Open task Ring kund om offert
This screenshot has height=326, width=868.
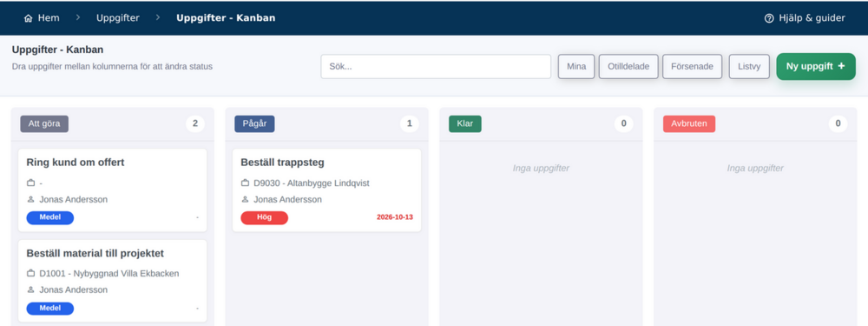[76, 163]
